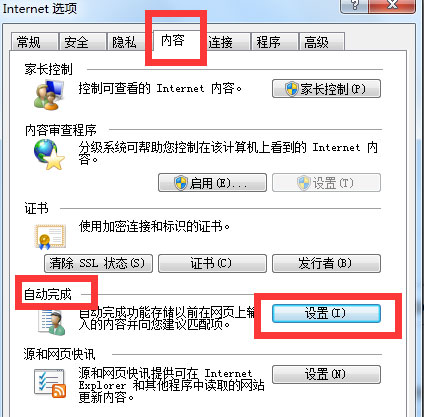The width and height of the screenshot is (424, 417).
Task: Click the shield icon on 家长控制(P) button
Action: click(292, 89)
